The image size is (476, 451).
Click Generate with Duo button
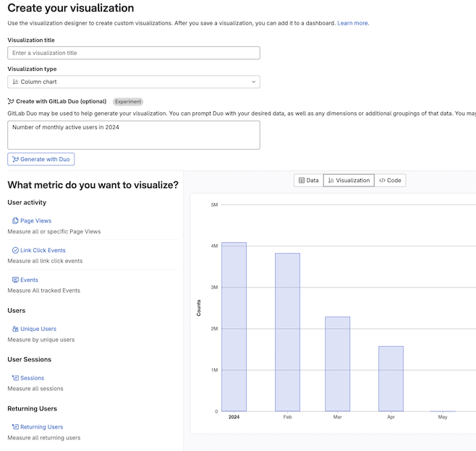(41, 159)
